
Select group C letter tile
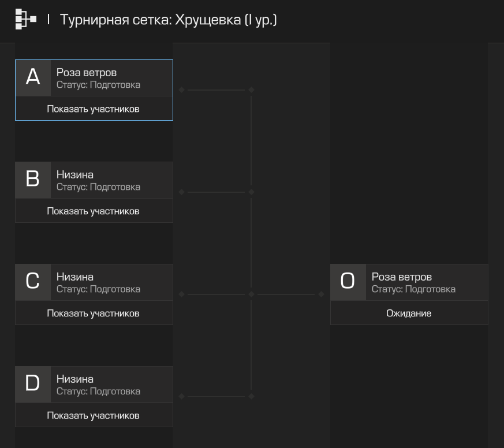(x=33, y=282)
